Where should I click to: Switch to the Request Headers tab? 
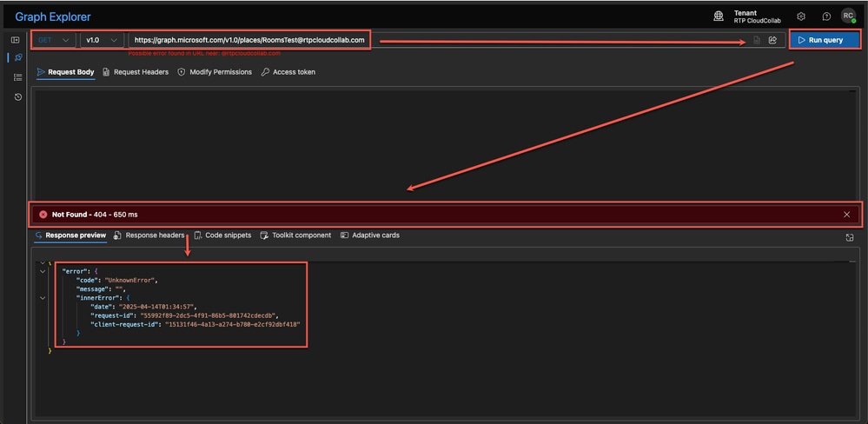pyautogui.click(x=136, y=72)
